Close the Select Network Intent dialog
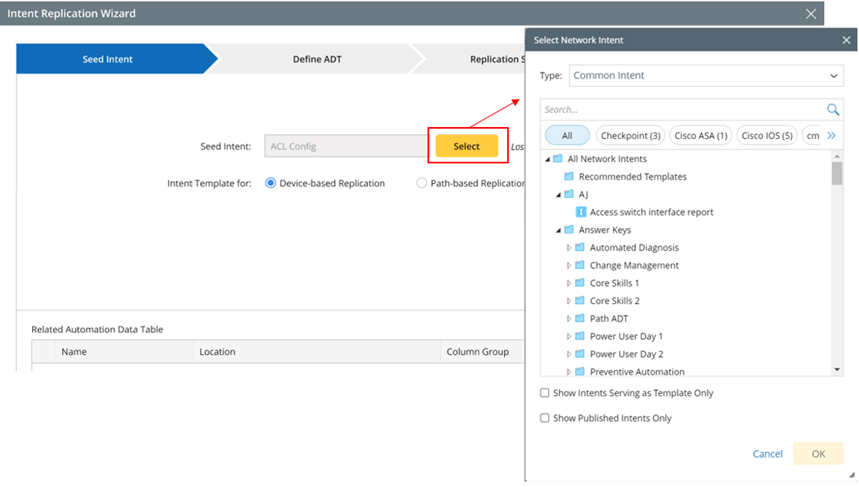859x487 pixels. (x=846, y=41)
